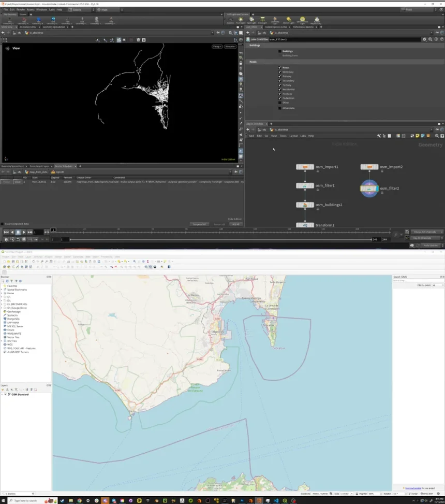Screen dimensions: 445x504
Task: Click the Open Data Source Manager icon
Action: (4, 267)
